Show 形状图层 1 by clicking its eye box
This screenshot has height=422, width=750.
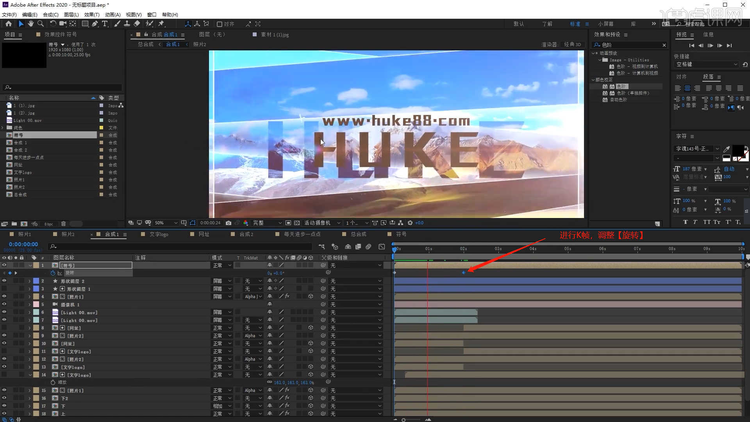pos(4,289)
